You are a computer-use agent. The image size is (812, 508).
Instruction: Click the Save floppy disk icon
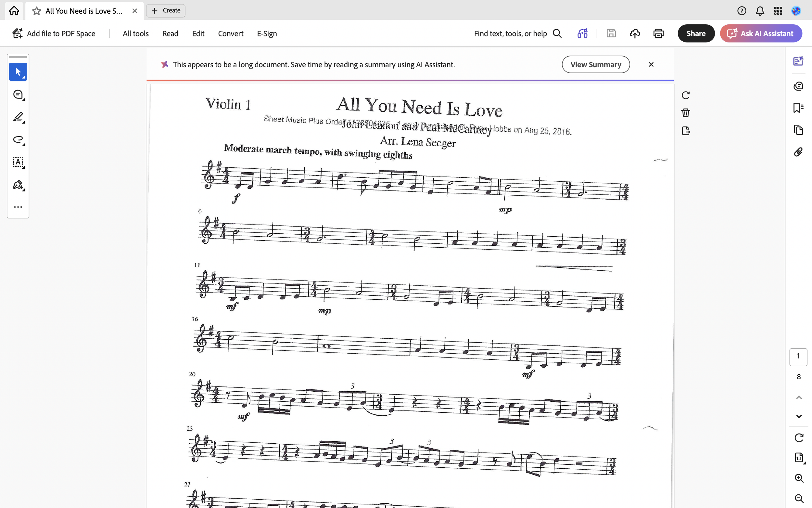point(611,33)
